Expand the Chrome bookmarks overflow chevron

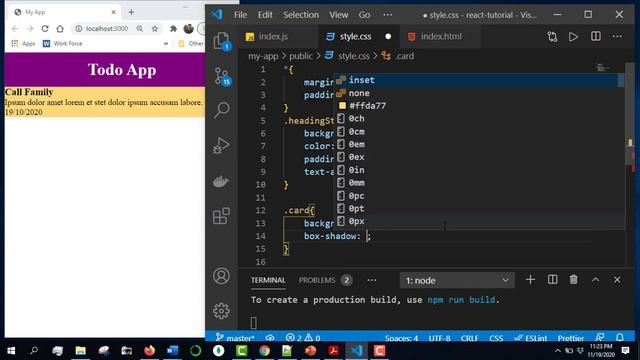pos(166,43)
